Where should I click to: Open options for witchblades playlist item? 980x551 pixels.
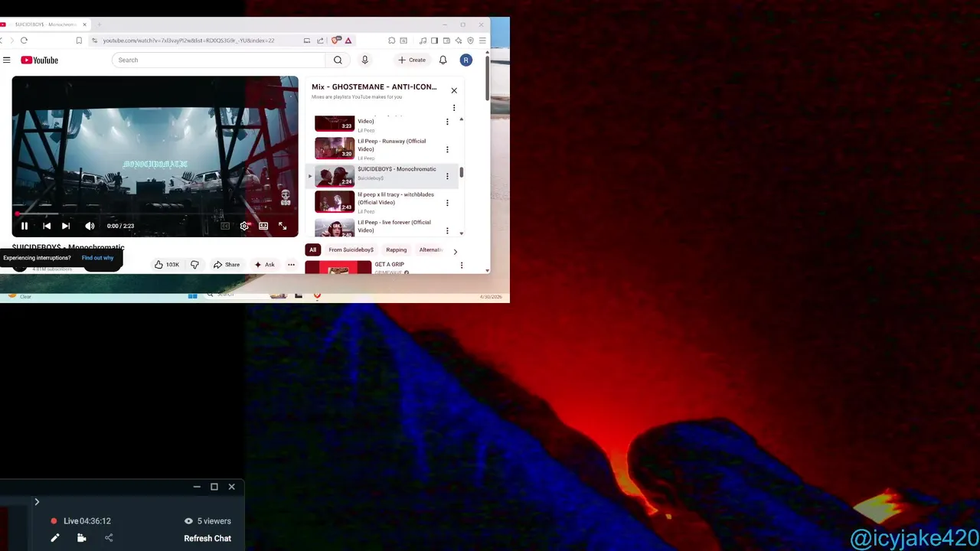pyautogui.click(x=447, y=203)
